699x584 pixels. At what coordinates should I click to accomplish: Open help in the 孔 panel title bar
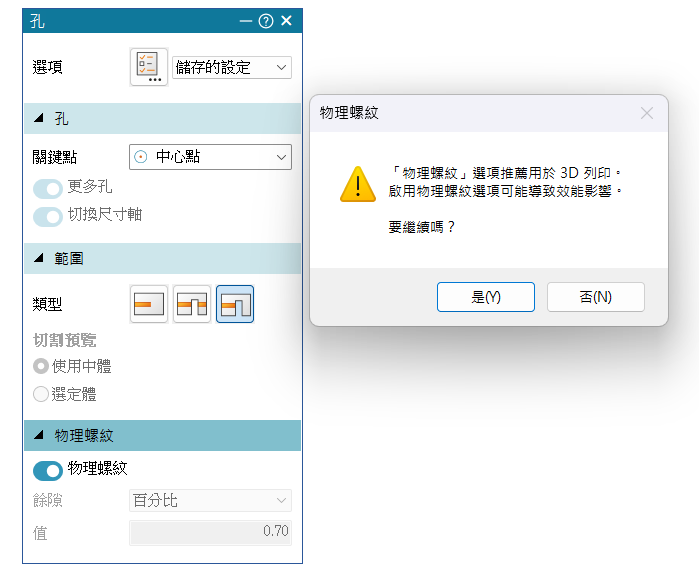[266, 21]
